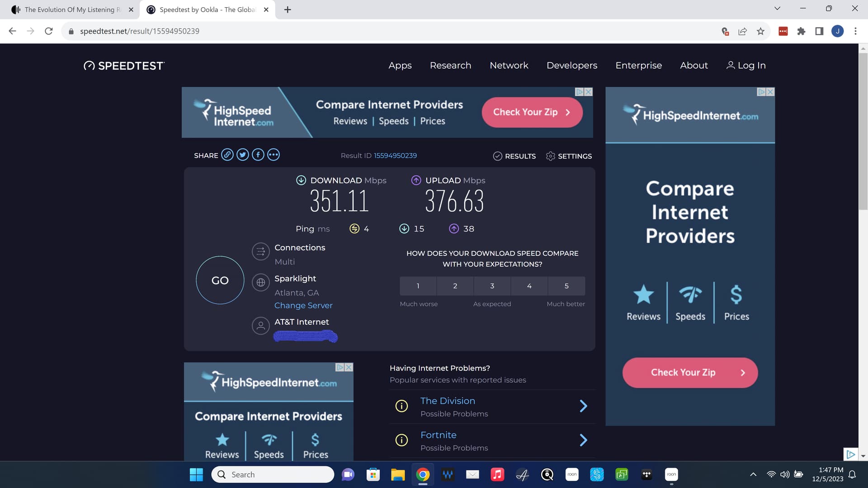Click the taskbar Search box

(x=273, y=474)
